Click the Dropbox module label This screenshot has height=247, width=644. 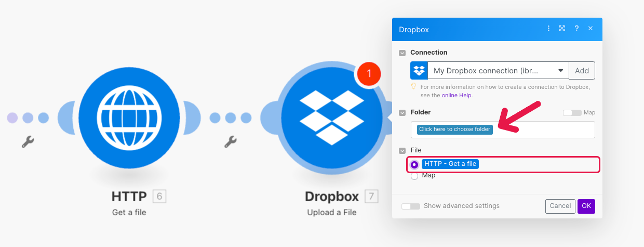pyautogui.click(x=331, y=197)
